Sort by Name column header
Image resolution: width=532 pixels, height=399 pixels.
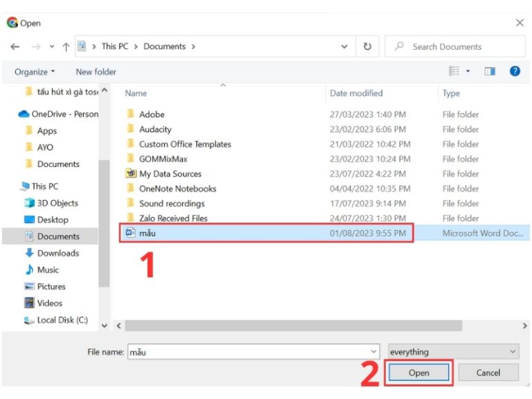136,94
